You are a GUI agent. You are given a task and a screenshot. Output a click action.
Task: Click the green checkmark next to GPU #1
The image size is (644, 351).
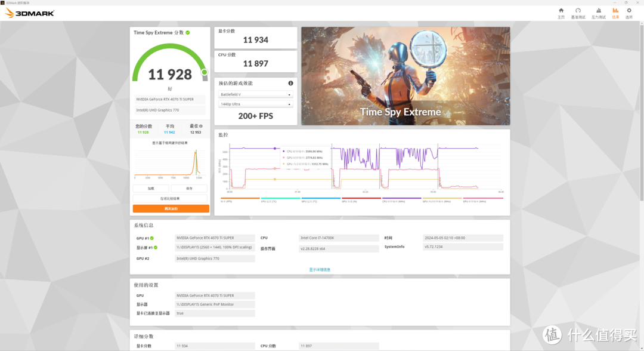point(152,238)
